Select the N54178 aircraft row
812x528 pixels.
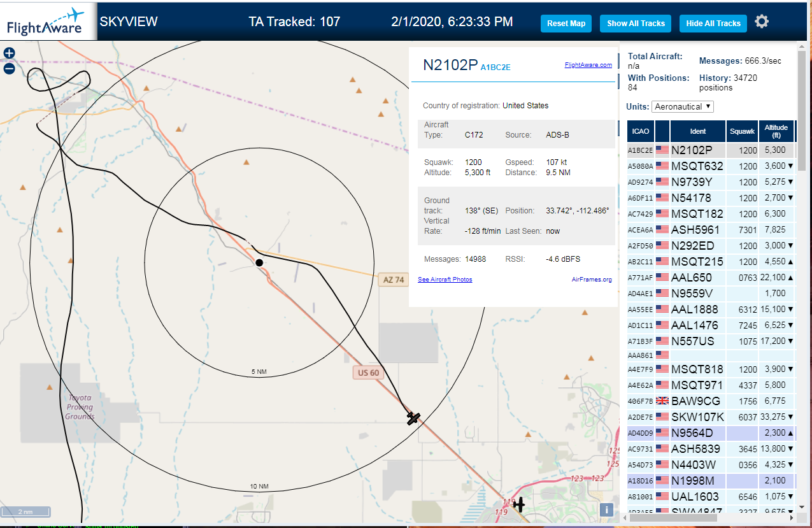(x=711, y=198)
